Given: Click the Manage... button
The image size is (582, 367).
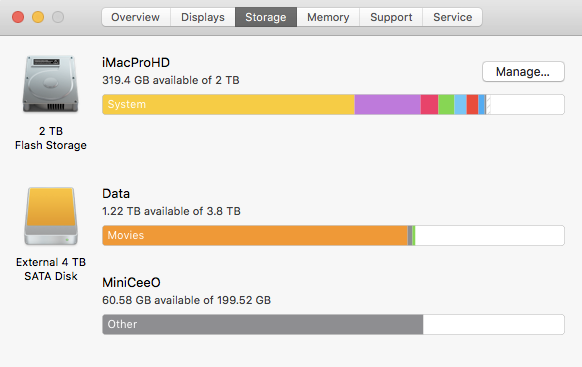Looking at the screenshot, I should point(523,72).
